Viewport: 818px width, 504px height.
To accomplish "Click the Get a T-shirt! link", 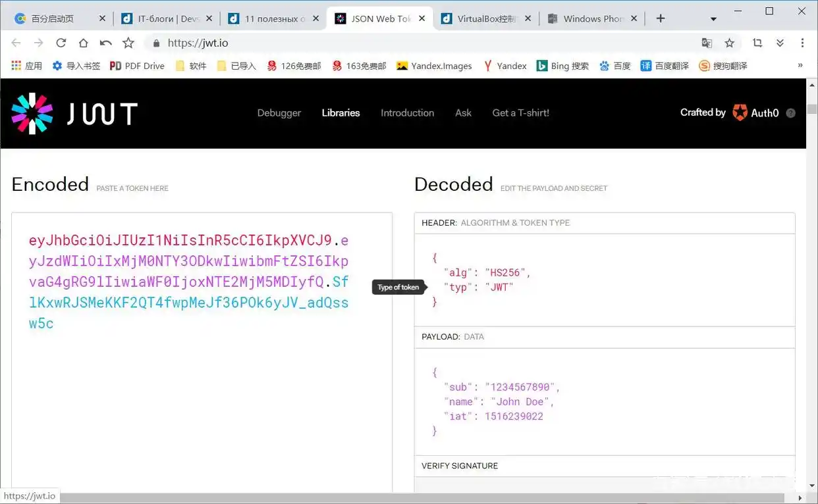I will pos(520,113).
